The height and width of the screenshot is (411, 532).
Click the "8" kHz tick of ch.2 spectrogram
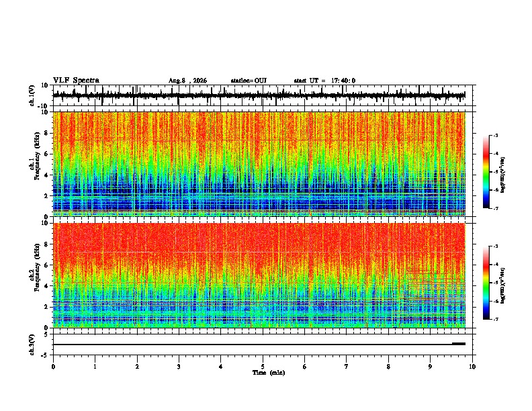point(47,244)
